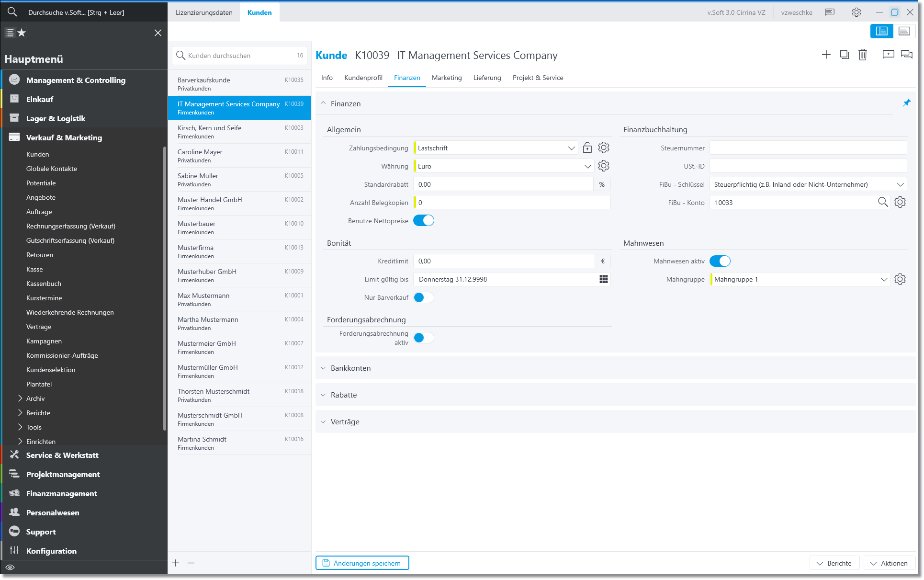Click the magnifier icon beside FiBu - Konto

coord(882,202)
